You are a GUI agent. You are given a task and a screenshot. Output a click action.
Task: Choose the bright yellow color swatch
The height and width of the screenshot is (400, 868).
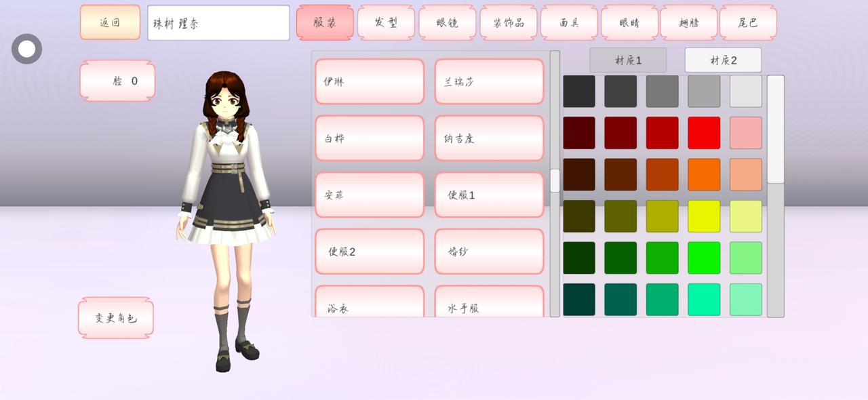tap(704, 216)
